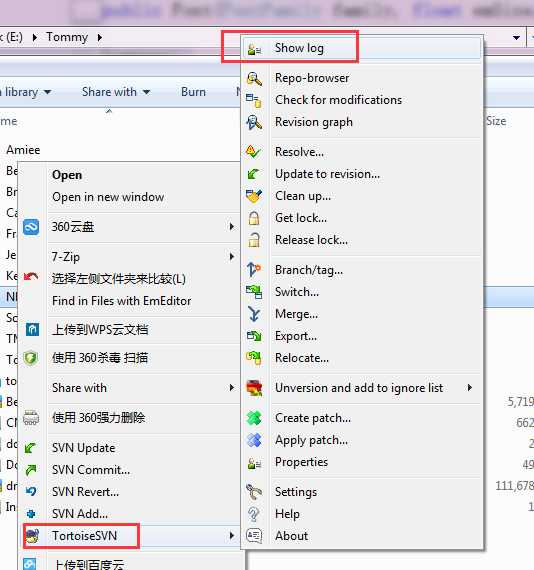The height and width of the screenshot is (570, 534).
Task: Click the Merge arrows icon
Action: tap(254, 314)
